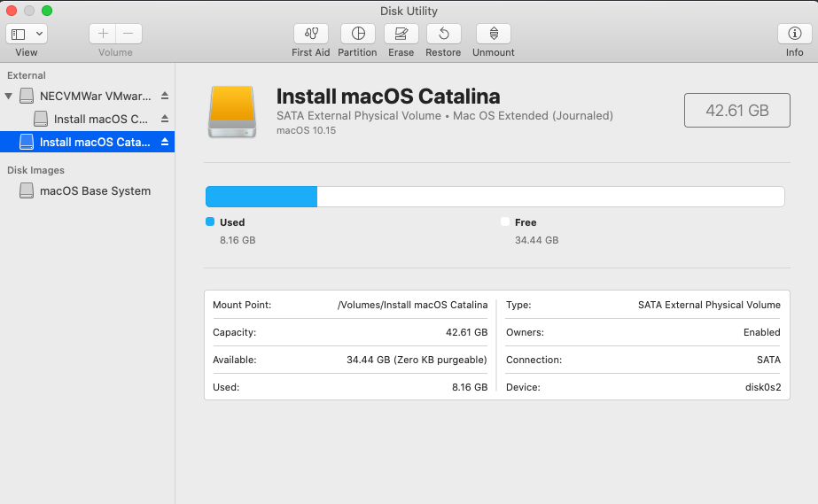This screenshot has width=818, height=504.
Task: Select nested Install macOS C... volume
Action: (101, 119)
